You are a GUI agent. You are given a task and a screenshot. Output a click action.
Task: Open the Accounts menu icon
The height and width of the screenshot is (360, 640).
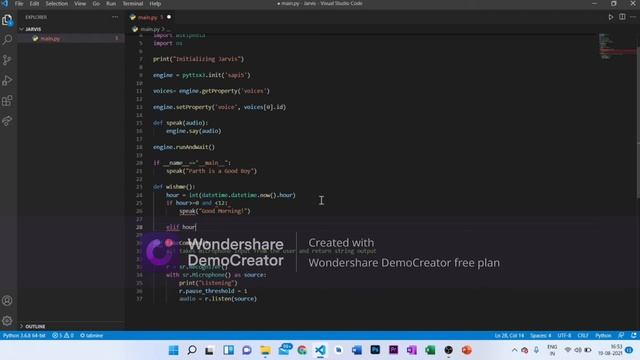pos(7,301)
